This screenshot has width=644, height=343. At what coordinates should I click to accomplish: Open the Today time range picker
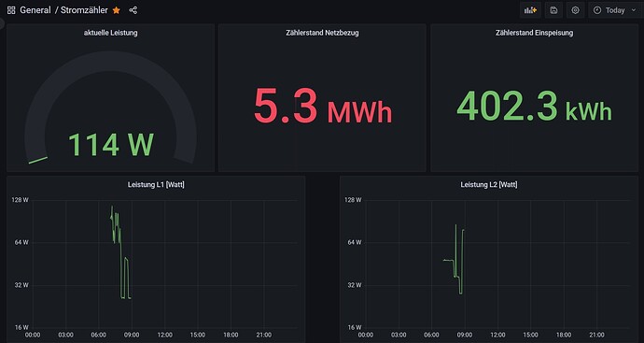[616, 10]
